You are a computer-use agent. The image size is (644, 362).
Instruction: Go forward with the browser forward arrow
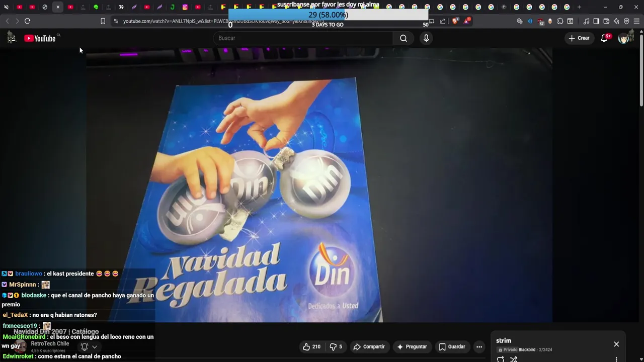point(17,21)
